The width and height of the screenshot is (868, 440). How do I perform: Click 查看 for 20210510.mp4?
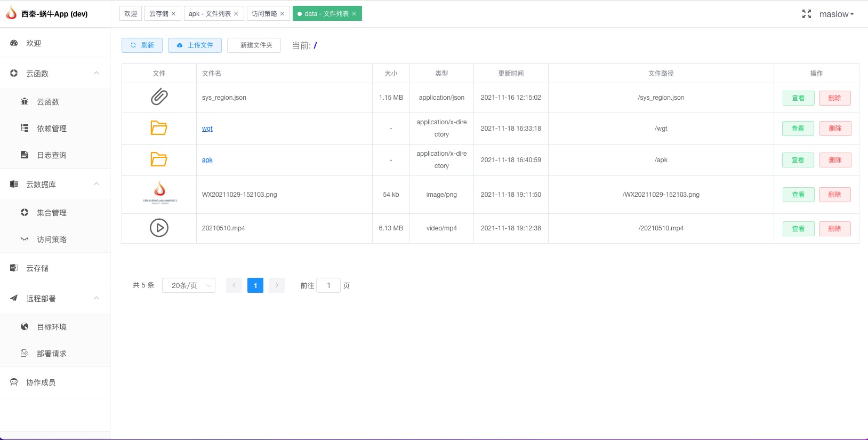[x=798, y=229]
